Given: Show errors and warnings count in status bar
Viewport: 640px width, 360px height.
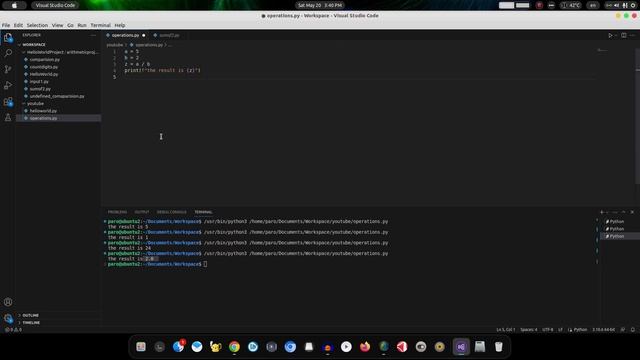Looking at the screenshot, I should pos(13,329).
